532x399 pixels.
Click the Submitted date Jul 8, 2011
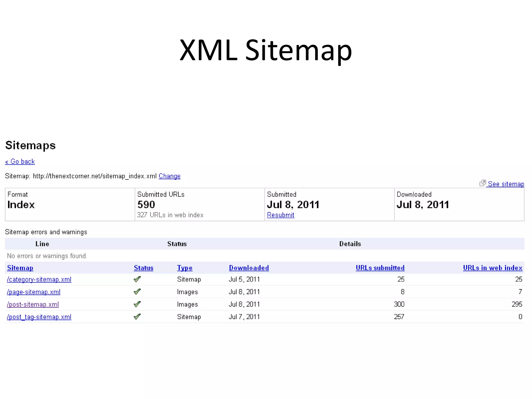point(293,205)
